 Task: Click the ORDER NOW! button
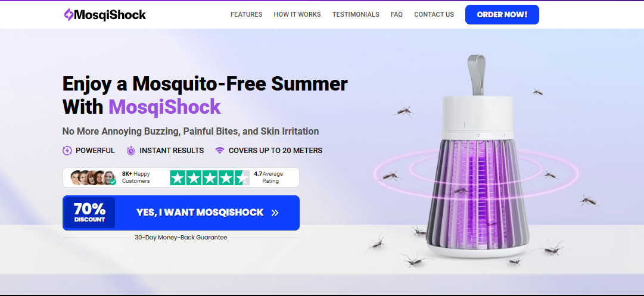tap(502, 15)
